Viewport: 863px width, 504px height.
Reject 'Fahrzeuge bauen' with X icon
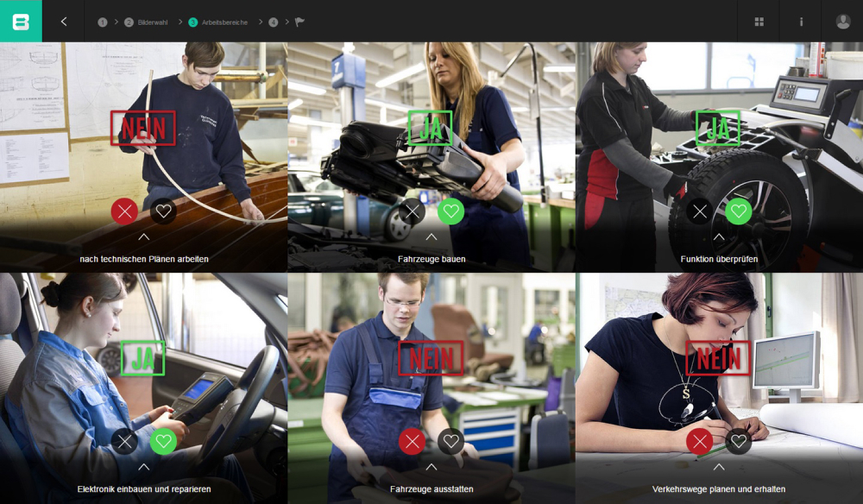point(413,211)
